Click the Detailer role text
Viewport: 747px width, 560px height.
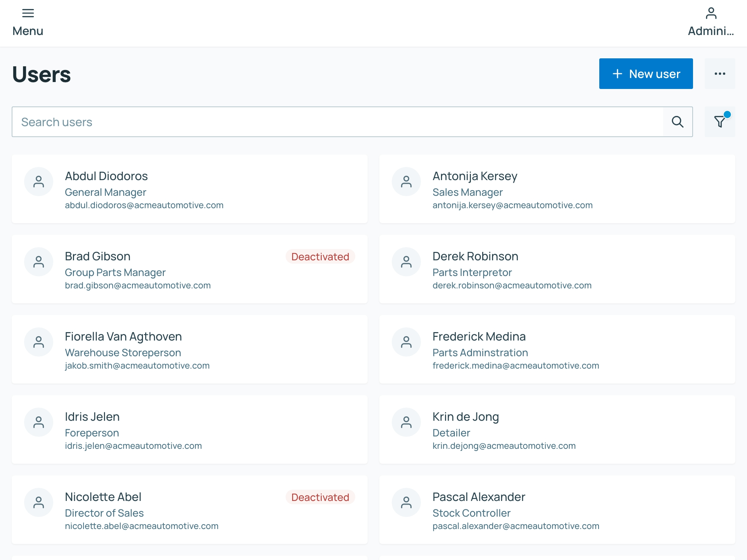tap(451, 433)
